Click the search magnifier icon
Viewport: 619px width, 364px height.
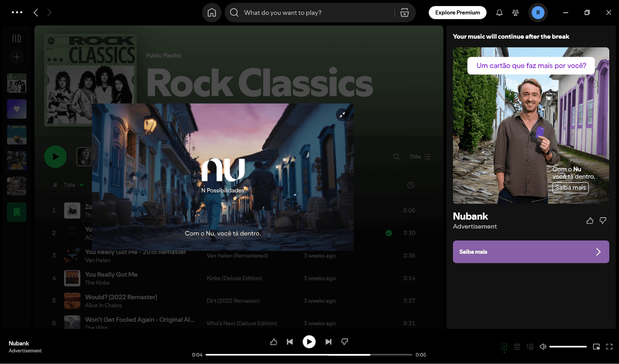tap(234, 13)
